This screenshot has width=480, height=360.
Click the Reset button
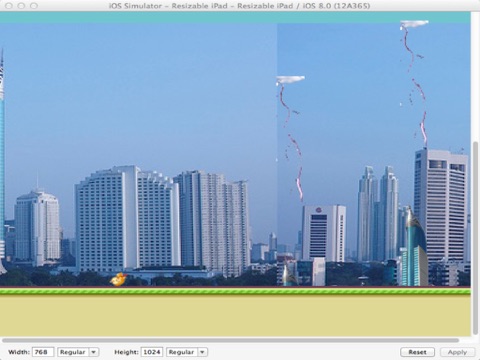click(x=417, y=352)
